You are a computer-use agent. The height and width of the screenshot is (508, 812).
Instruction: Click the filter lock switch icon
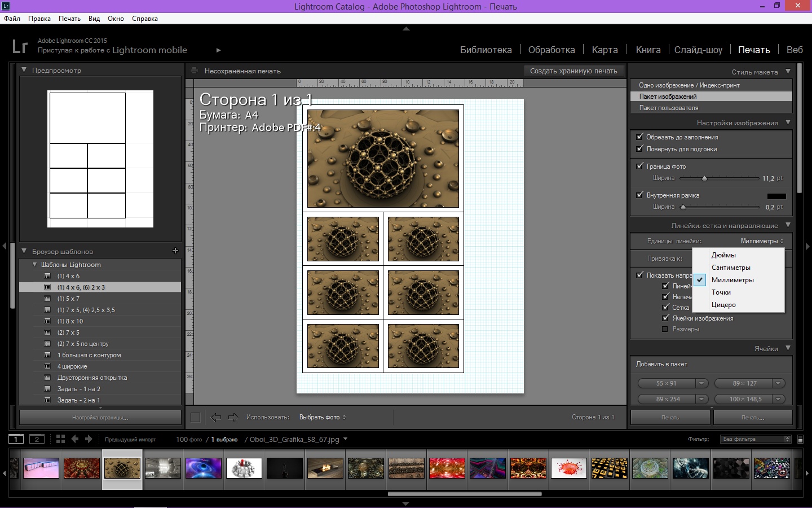tap(800, 439)
